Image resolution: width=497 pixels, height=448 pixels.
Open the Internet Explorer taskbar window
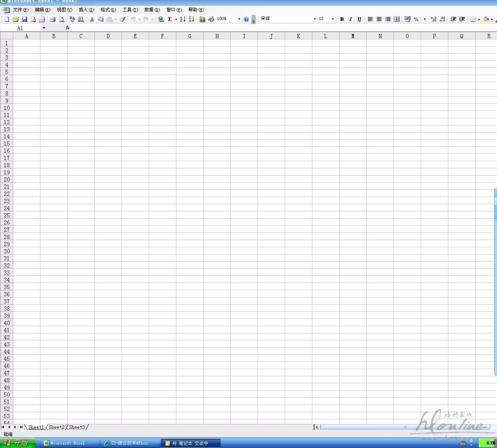pyautogui.click(x=130, y=443)
